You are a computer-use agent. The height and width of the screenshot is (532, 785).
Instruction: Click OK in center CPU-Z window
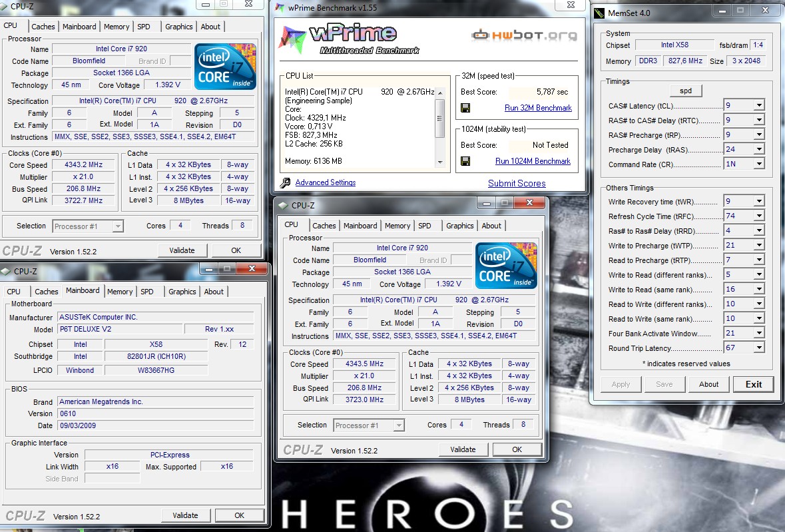click(517, 449)
